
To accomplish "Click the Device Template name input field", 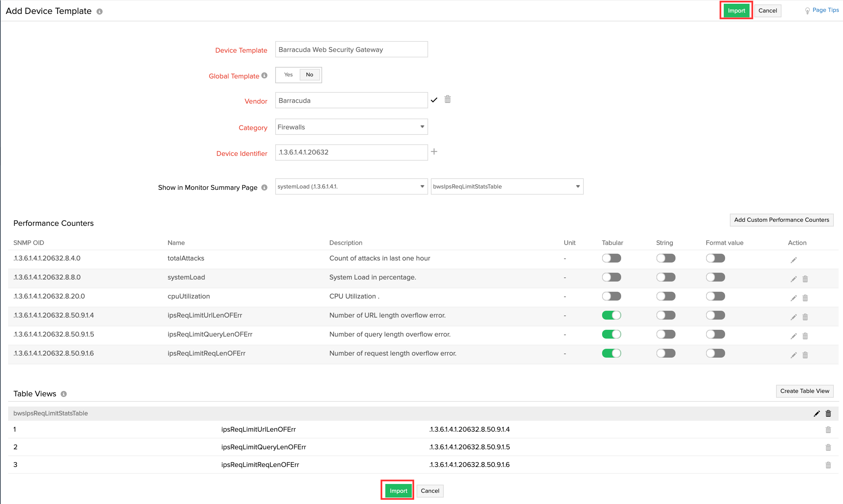I will click(x=351, y=49).
